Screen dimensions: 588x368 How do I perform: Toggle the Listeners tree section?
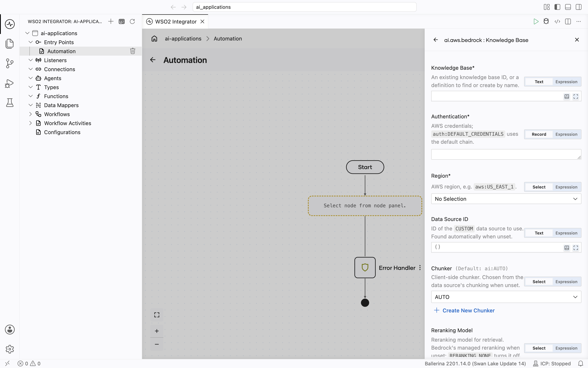coord(31,60)
